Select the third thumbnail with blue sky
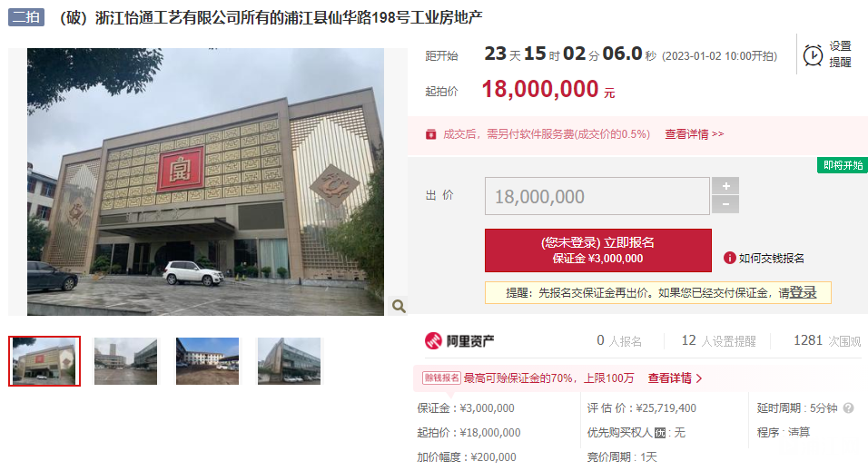 pos(208,361)
